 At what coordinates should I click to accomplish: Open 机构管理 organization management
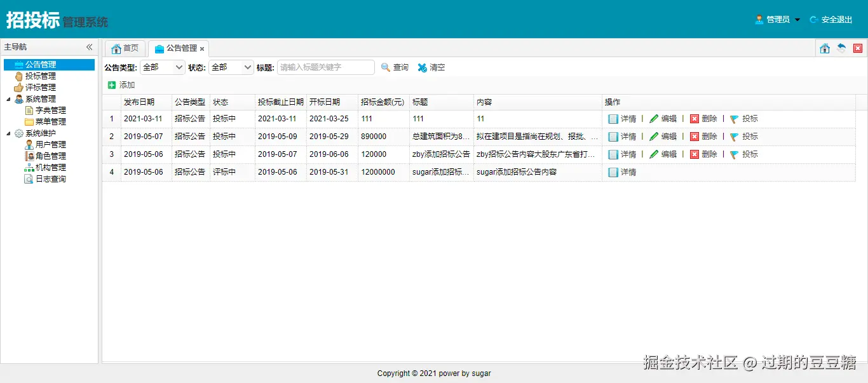(48, 167)
